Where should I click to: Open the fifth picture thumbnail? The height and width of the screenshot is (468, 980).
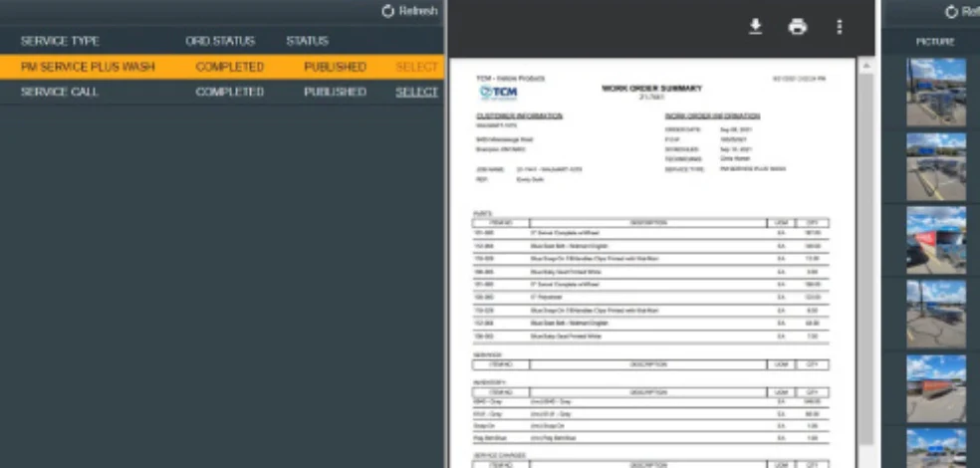tap(935, 387)
